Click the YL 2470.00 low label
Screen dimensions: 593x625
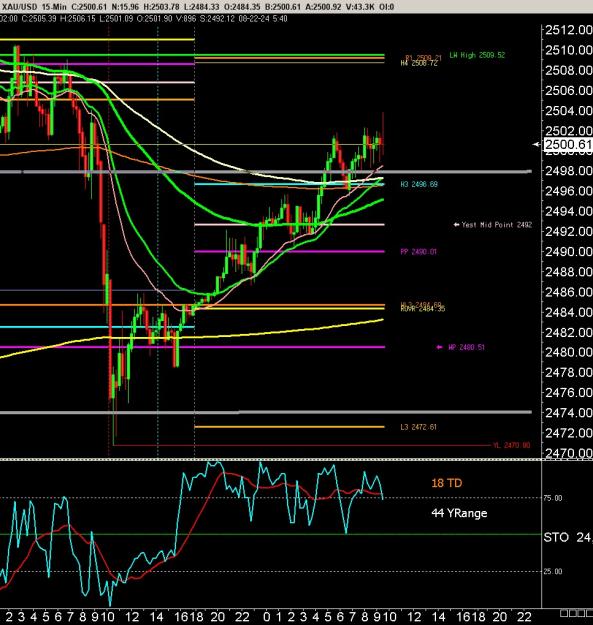point(512,445)
